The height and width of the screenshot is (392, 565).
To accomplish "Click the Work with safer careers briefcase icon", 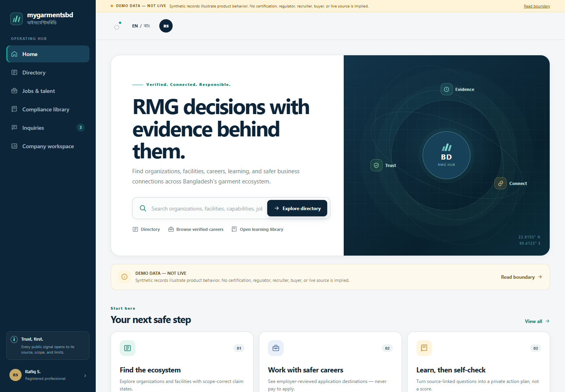I will point(276,348).
